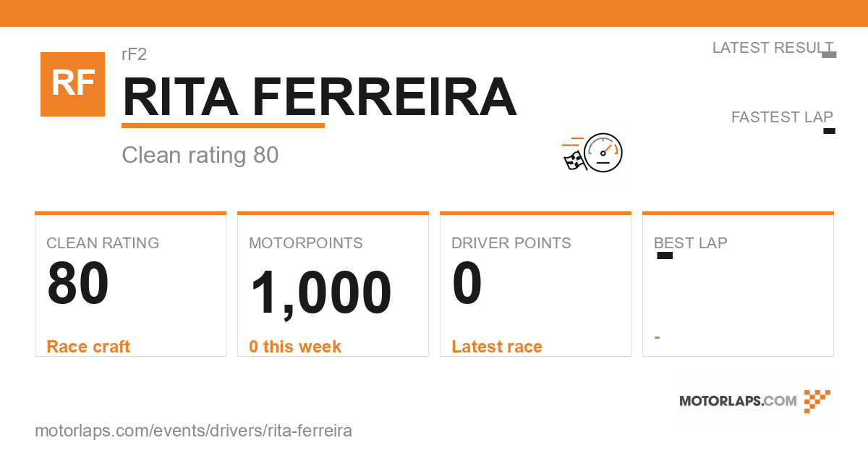This screenshot has height=456, width=868.
Task: Click the rF2 label above the name
Action: click(x=135, y=54)
